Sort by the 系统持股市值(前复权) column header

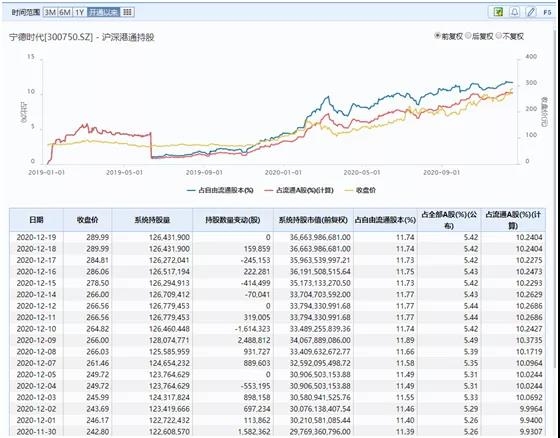[313, 220]
